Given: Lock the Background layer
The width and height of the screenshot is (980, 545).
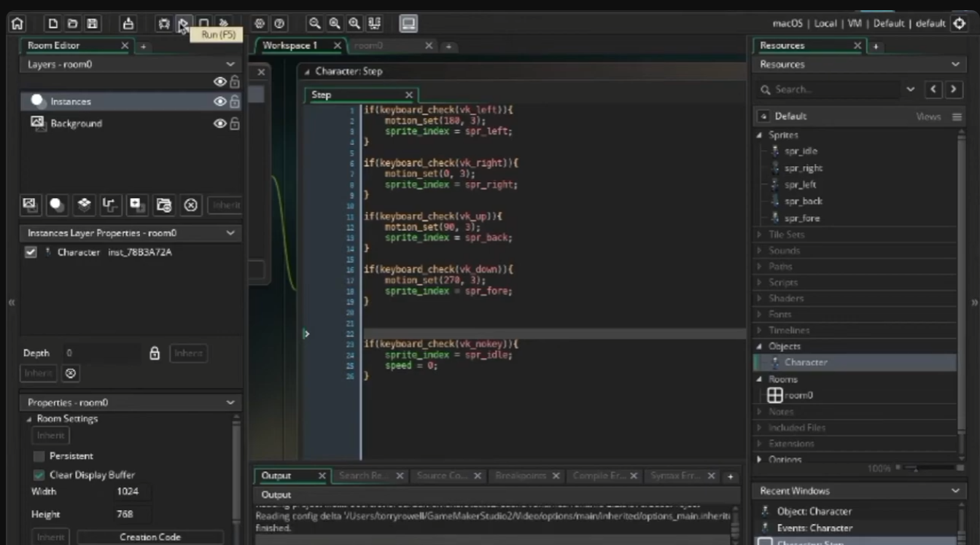Looking at the screenshot, I should coord(235,123).
